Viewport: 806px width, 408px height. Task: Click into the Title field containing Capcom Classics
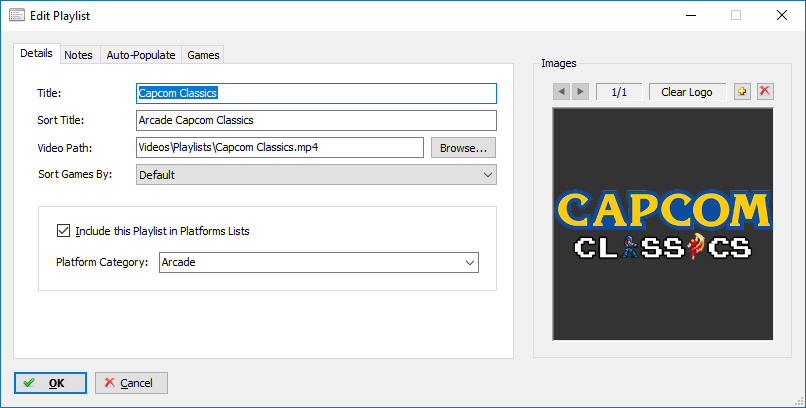(x=316, y=94)
